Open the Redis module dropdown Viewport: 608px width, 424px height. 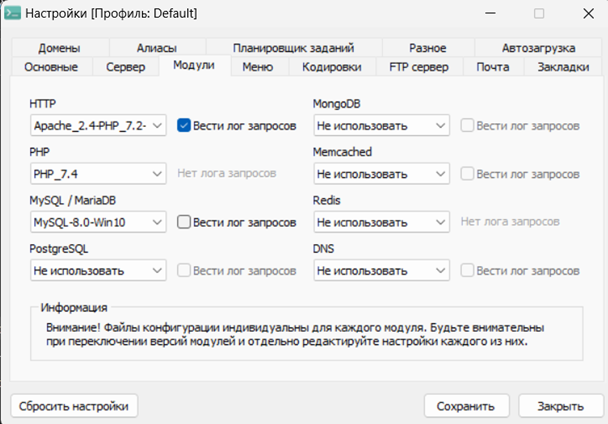point(381,222)
